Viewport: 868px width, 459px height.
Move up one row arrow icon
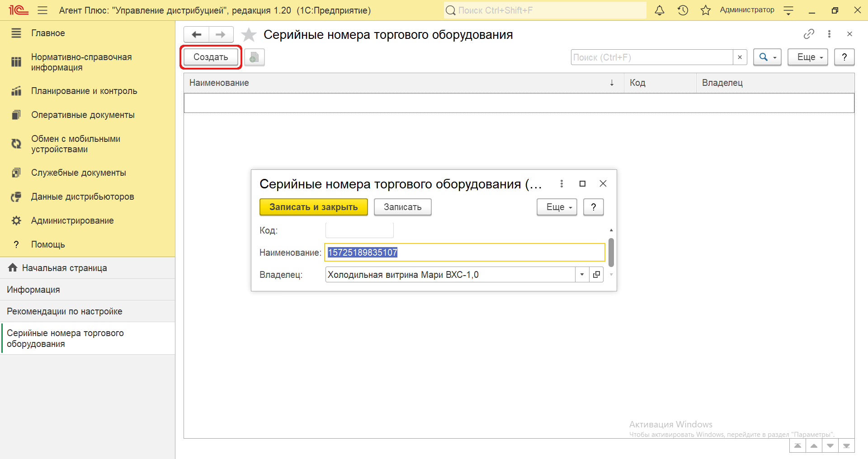(814, 446)
